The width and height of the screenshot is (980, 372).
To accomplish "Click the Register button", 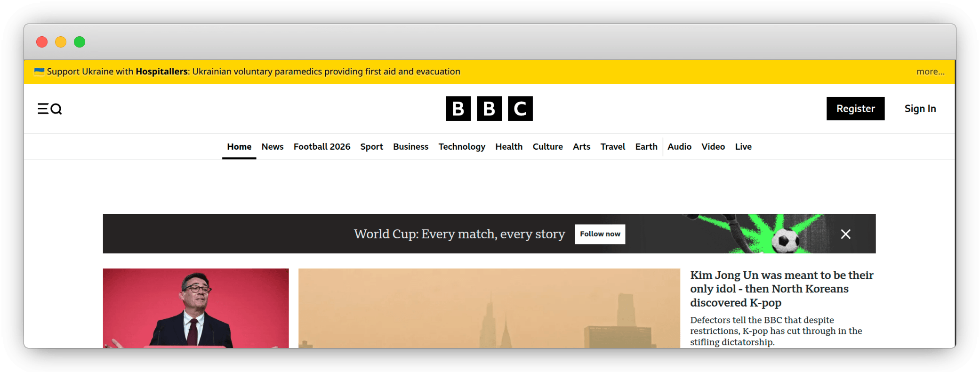I will click(x=855, y=109).
